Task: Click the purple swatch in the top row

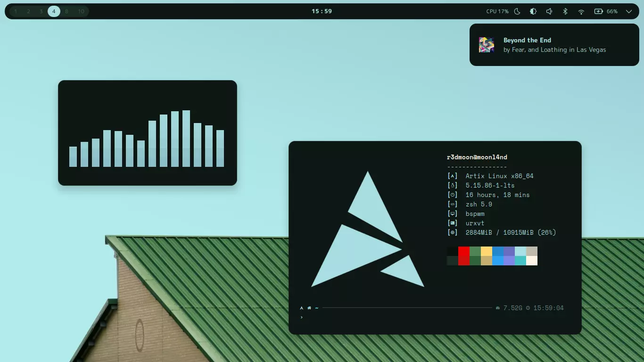Action: [509, 251]
